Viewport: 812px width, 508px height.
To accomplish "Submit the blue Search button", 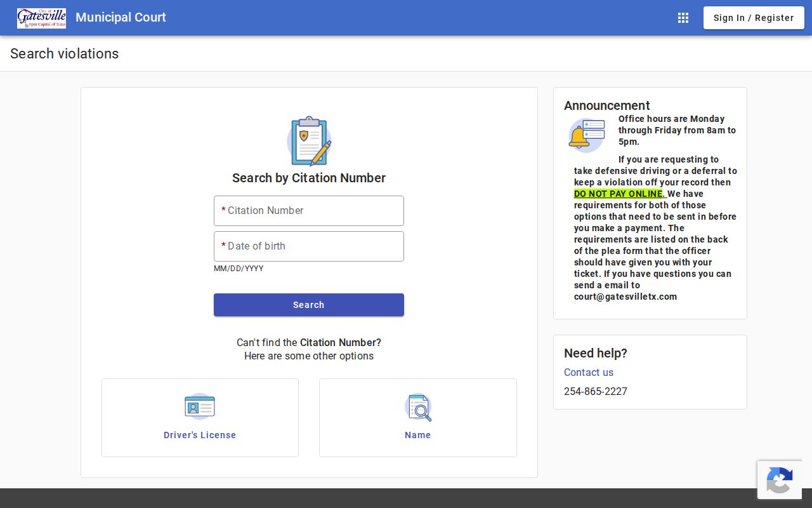I will point(309,305).
